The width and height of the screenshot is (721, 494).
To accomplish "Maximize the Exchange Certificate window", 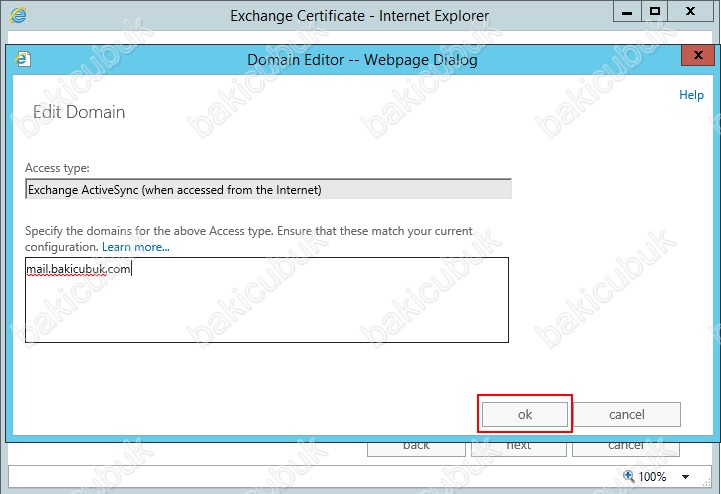I will (655, 12).
